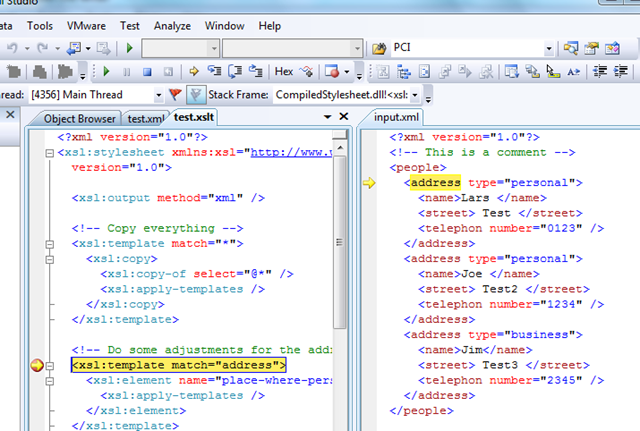The width and height of the screenshot is (640, 431).
Task: Click the Display Word Completion icon
Action: (x=573, y=72)
